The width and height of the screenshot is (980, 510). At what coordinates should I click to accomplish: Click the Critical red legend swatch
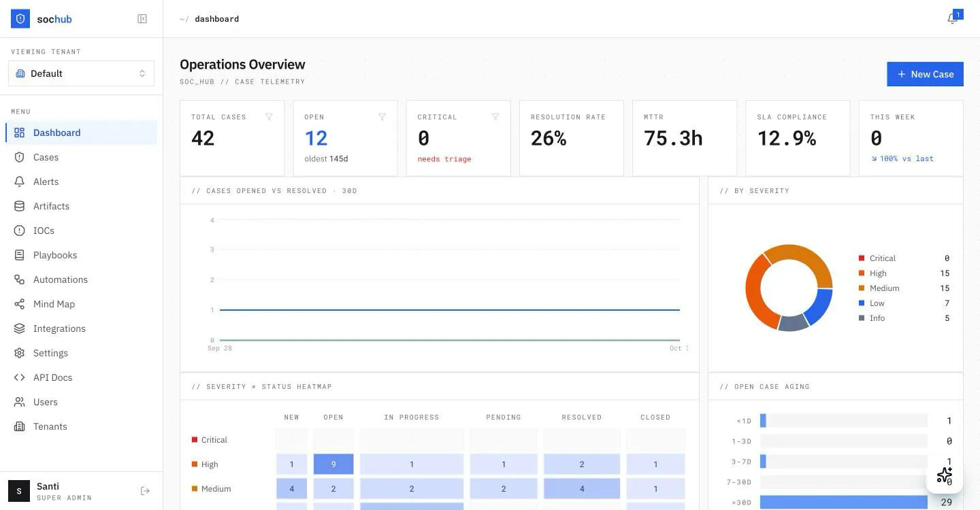tap(862, 258)
